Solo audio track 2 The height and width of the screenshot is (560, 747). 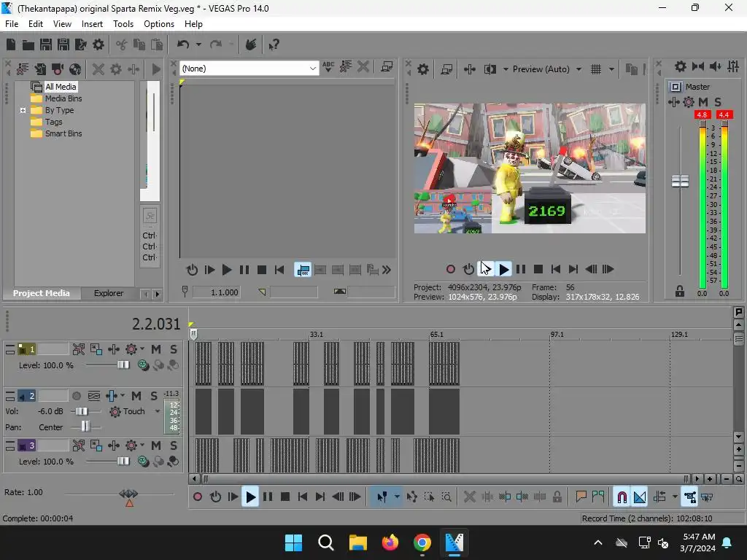coord(153,396)
